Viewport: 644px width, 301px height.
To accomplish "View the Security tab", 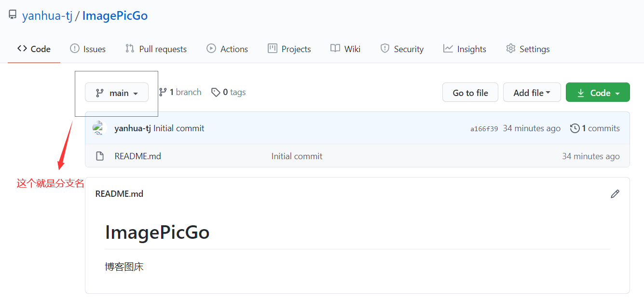I will pos(402,49).
